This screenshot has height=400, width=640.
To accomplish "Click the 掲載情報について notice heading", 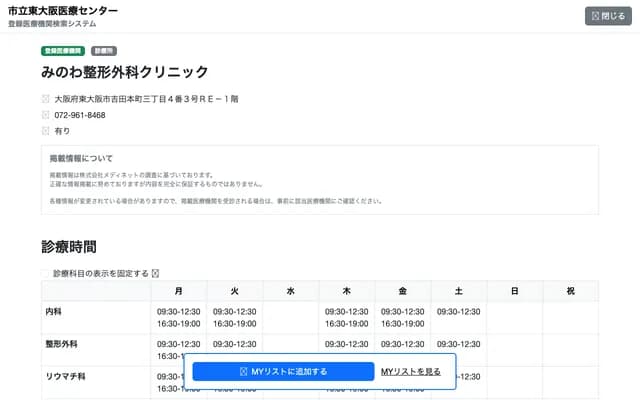I will point(81,158).
